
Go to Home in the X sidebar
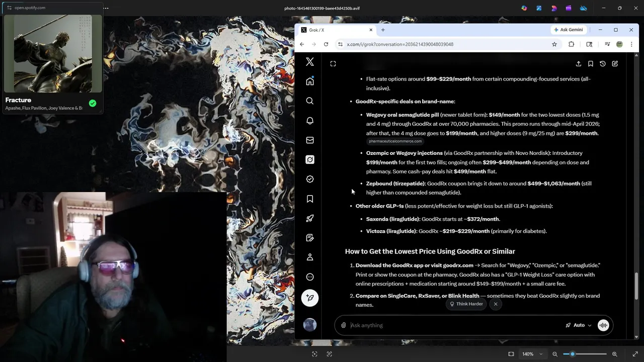tap(310, 81)
